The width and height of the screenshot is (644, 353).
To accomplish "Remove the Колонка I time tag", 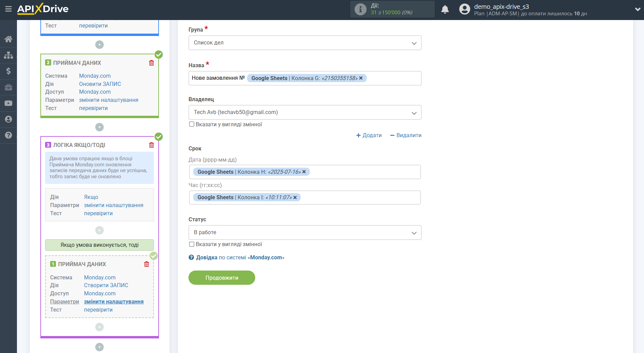I will [295, 197].
